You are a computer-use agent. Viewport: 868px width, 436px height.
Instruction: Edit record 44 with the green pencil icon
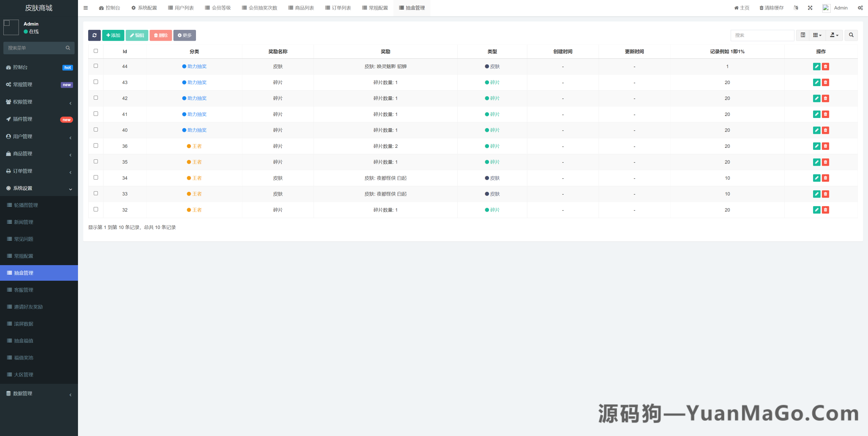coord(817,66)
